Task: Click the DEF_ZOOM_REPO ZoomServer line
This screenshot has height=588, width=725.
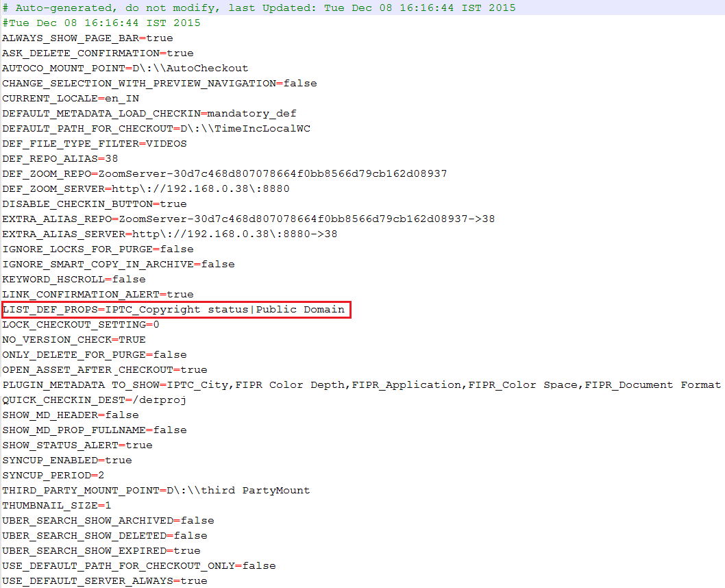Action: point(224,173)
